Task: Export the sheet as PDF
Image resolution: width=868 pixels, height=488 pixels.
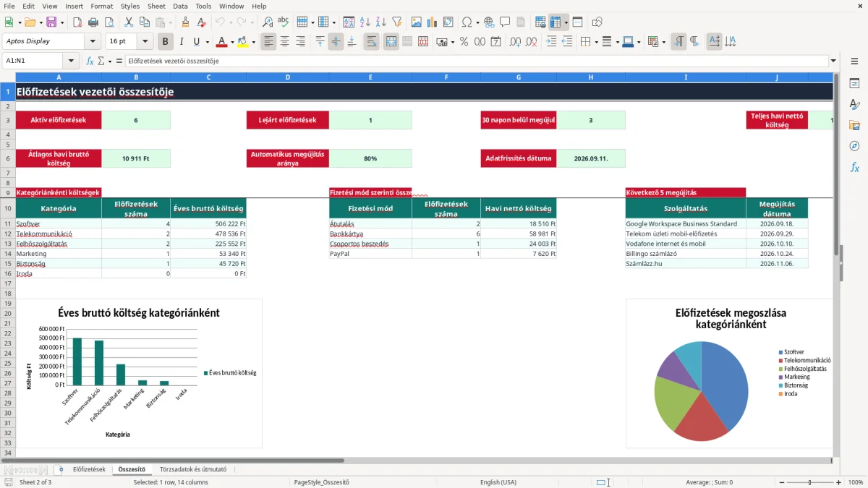Action: [x=77, y=22]
